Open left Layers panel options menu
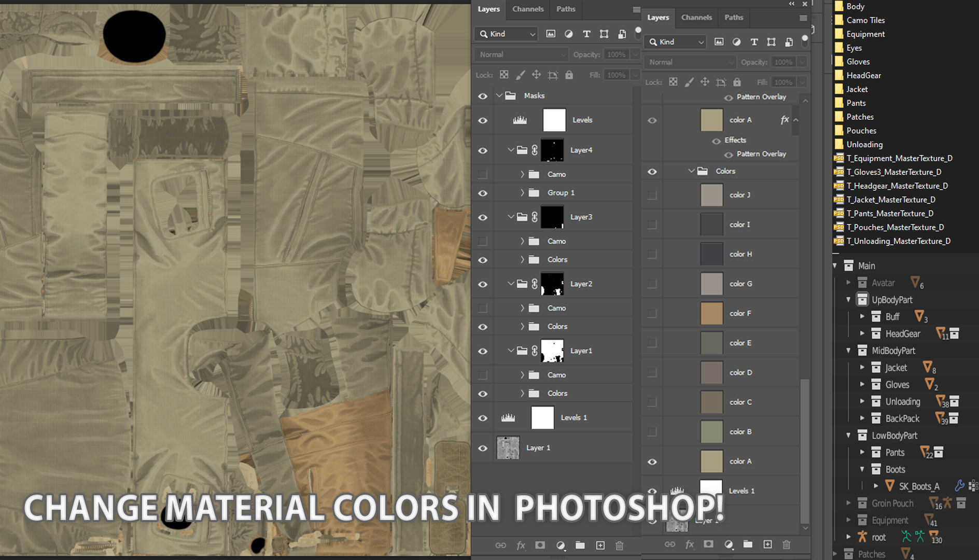 pos(636,9)
